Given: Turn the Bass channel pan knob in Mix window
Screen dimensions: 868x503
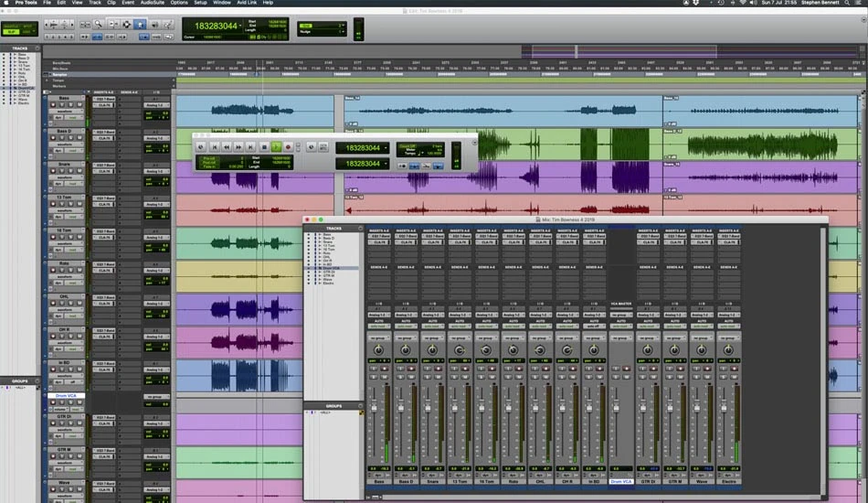Looking at the screenshot, I should [x=378, y=350].
